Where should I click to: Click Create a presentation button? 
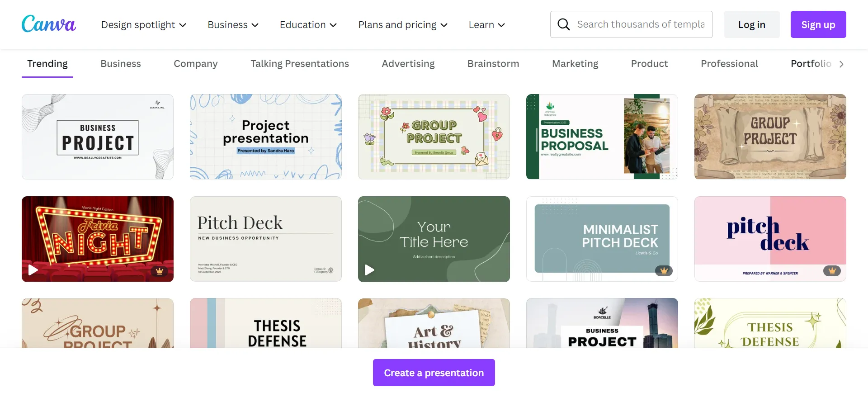tap(434, 373)
